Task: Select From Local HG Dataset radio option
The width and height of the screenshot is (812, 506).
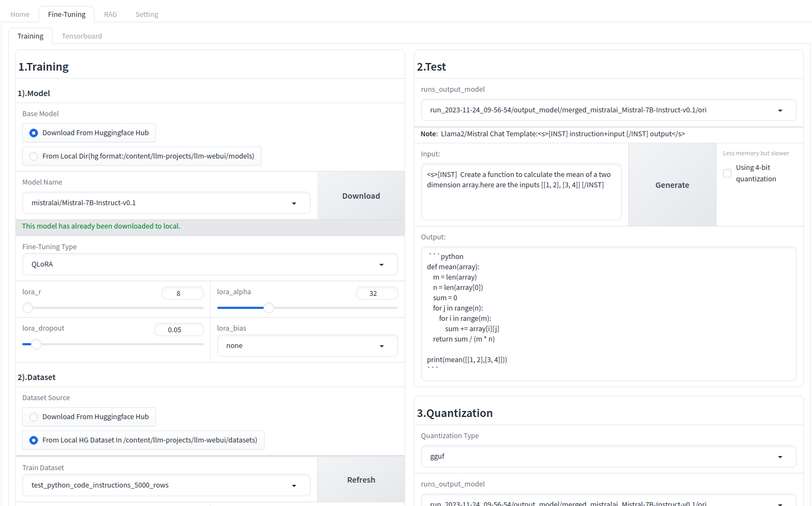Action: (x=34, y=440)
